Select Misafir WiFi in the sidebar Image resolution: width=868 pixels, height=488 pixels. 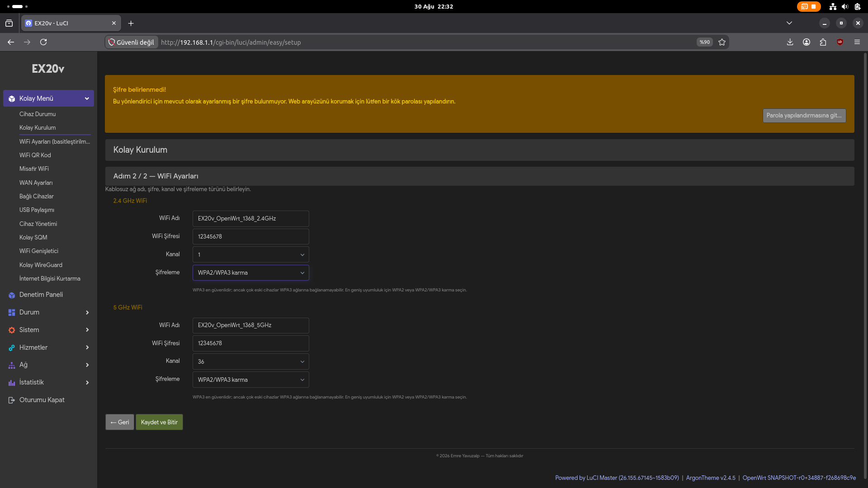(x=34, y=169)
